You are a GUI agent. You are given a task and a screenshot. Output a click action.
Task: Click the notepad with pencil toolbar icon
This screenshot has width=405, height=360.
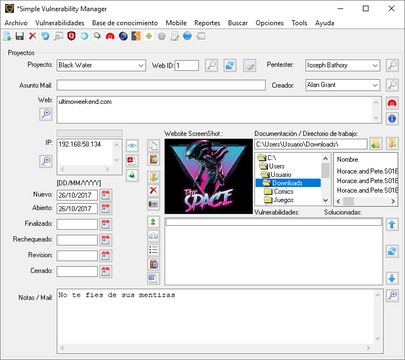(175, 36)
